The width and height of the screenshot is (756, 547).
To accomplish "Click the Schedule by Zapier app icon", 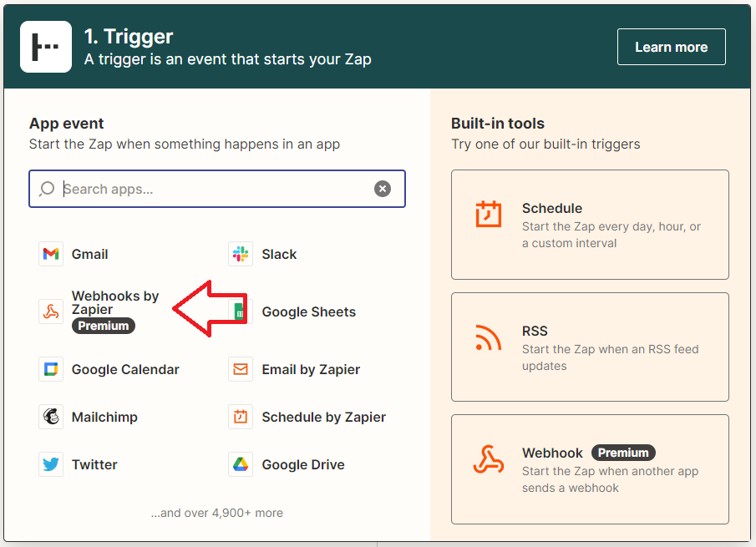I will (241, 417).
